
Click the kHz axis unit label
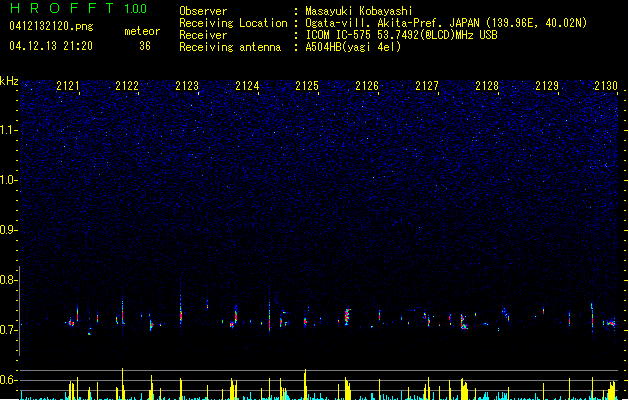(9, 81)
